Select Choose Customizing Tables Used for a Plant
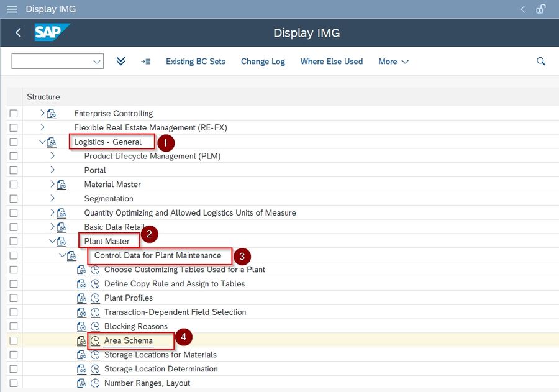559x392 pixels. pos(184,270)
